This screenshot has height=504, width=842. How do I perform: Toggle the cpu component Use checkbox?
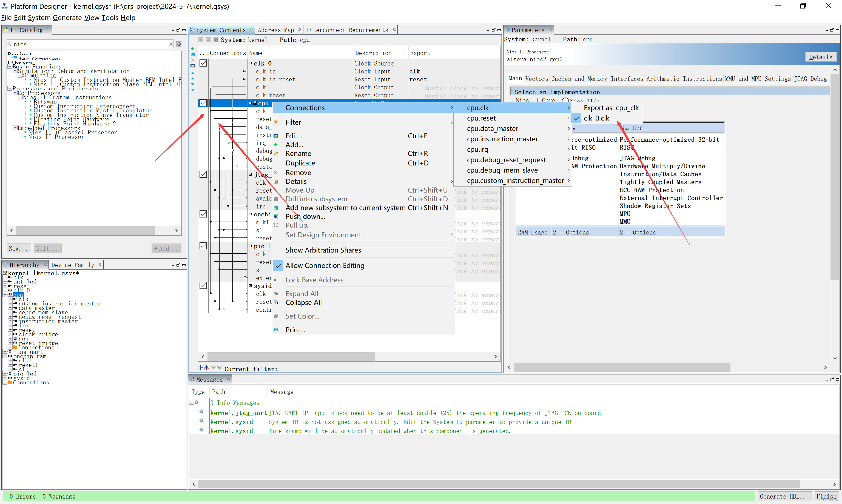[x=203, y=102]
